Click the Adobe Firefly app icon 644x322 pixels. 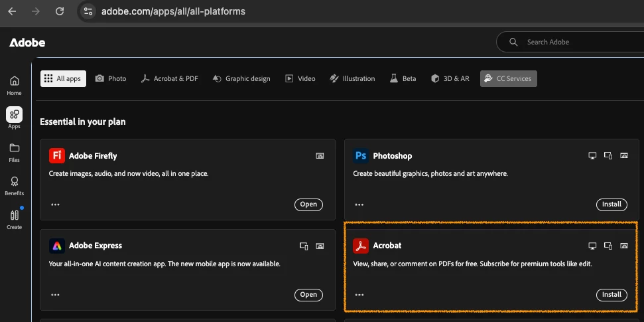[56, 156]
